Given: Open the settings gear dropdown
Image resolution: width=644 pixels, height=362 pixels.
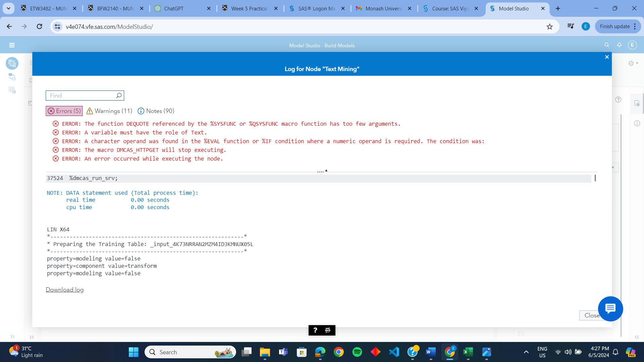Looking at the screenshot, I should (631, 63).
